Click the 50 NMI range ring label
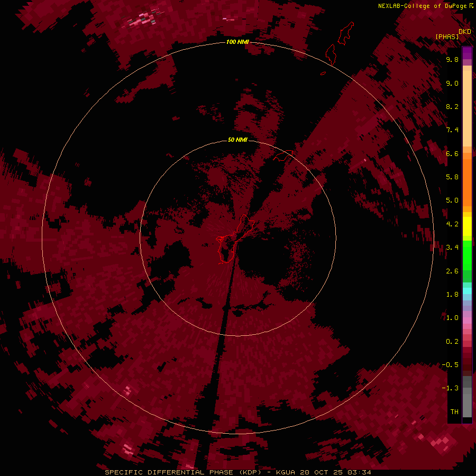 [237, 140]
